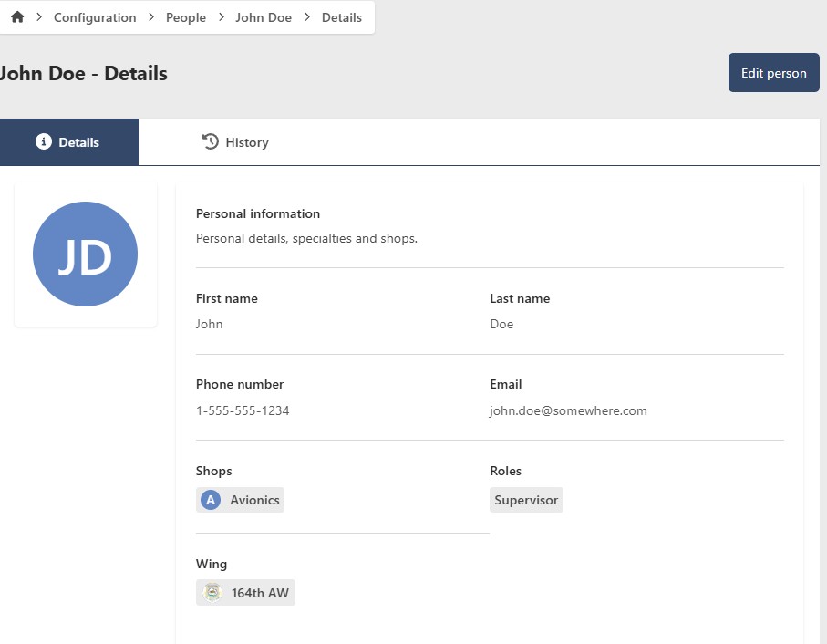827x644 pixels.
Task: Click the JD avatar circle
Action: 85,254
